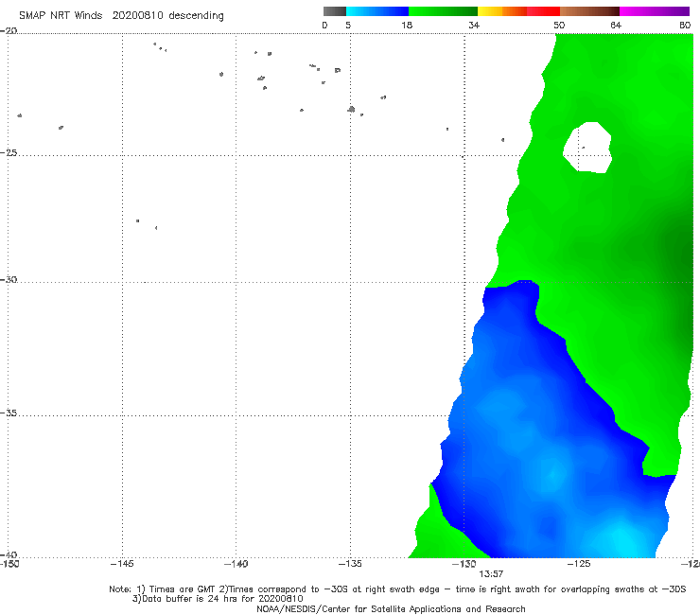Image resolution: width=700 pixels, height=615 pixels.
Task: Pick the cyan-to-blue 5–18 color bar segment
Action: pos(377,11)
